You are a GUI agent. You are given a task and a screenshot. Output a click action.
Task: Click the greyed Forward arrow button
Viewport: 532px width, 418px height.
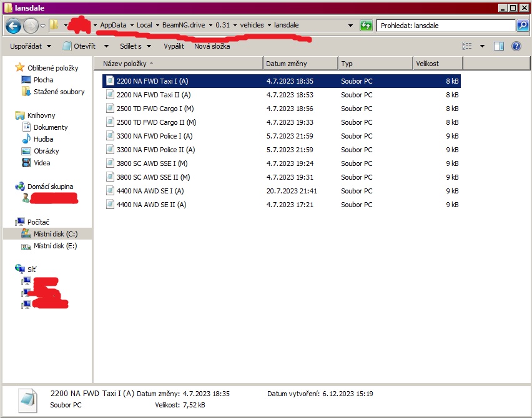pyautogui.click(x=31, y=26)
